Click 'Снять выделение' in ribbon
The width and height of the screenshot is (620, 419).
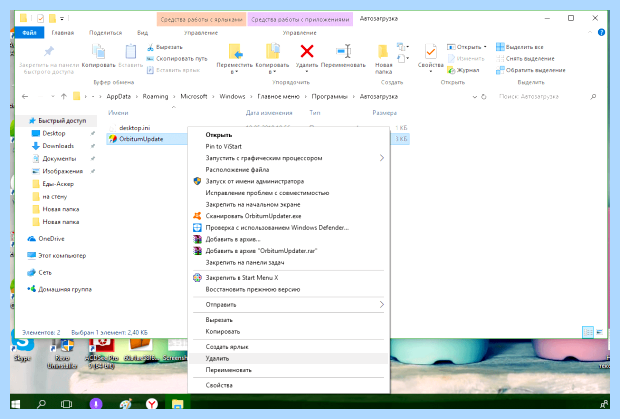(525, 59)
